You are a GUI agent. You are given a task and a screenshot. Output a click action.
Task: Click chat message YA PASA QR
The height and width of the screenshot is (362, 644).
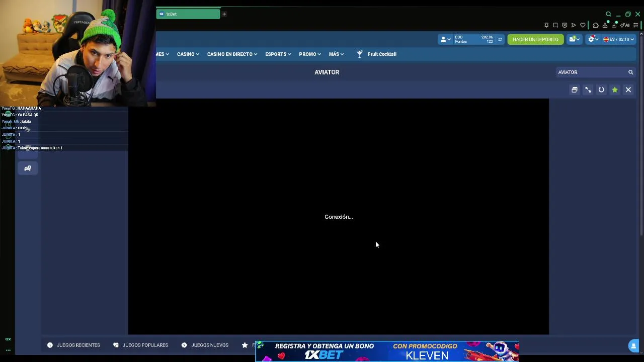[x=28, y=115]
